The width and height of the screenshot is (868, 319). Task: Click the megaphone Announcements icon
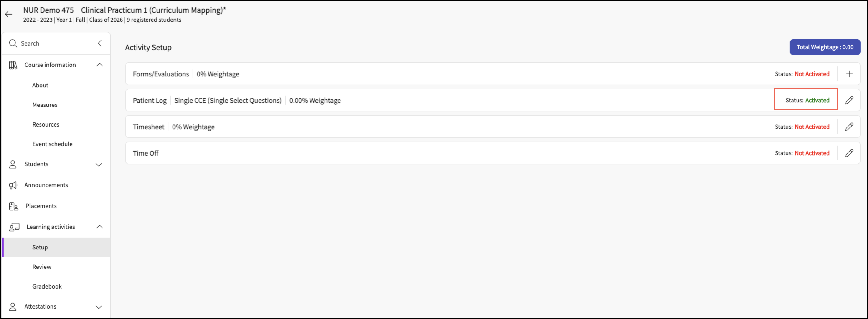pyautogui.click(x=13, y=185)
